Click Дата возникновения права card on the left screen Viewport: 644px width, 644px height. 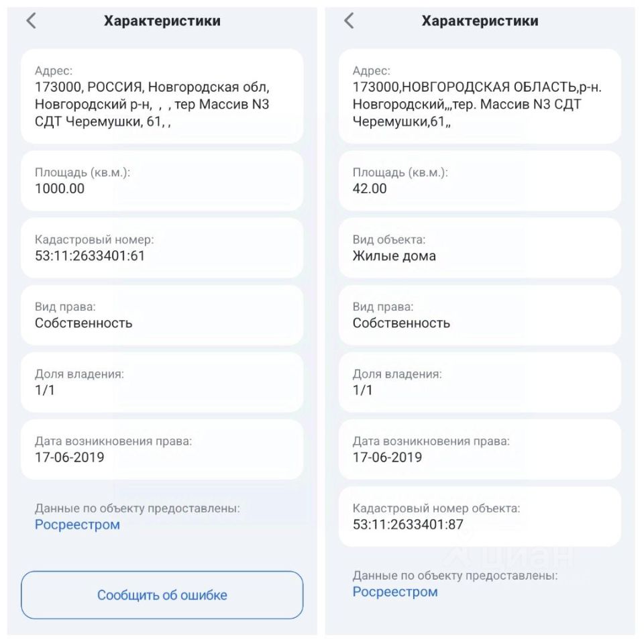point(162,449)
